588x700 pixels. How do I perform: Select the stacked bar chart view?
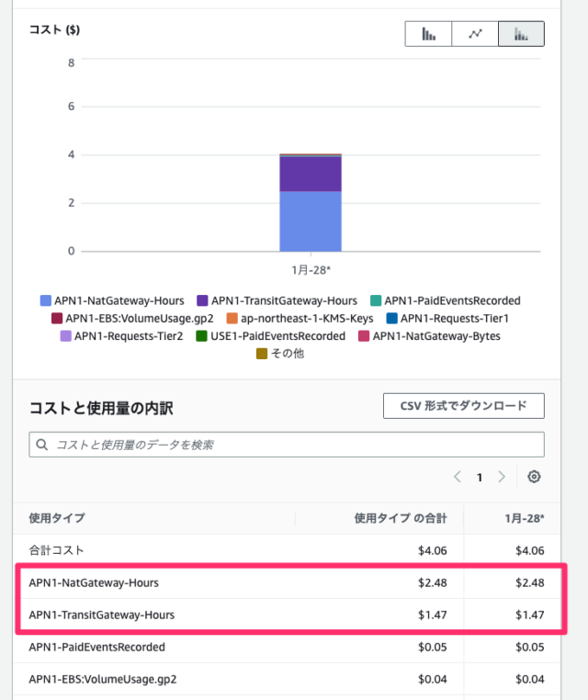click(521, 34)
